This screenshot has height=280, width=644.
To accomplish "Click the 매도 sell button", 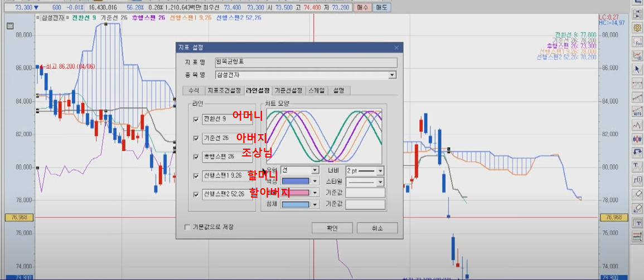I will (380, 7).
